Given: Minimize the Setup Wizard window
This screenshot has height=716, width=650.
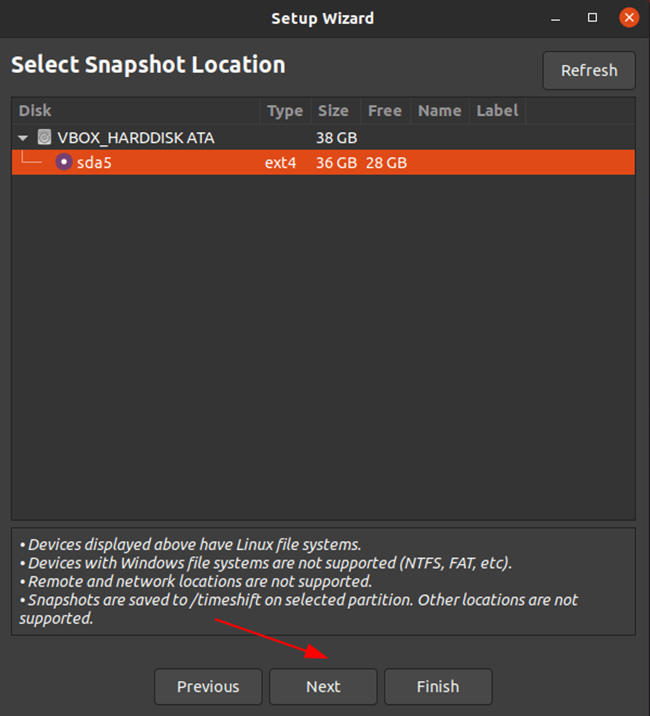Looking at the screenshot, I should (x=555, y=18).
